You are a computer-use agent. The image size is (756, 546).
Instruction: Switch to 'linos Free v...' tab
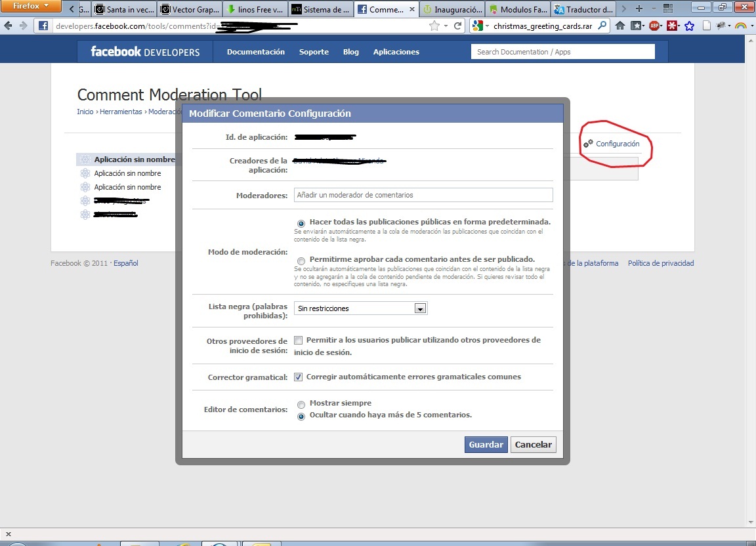coord(255,9)
